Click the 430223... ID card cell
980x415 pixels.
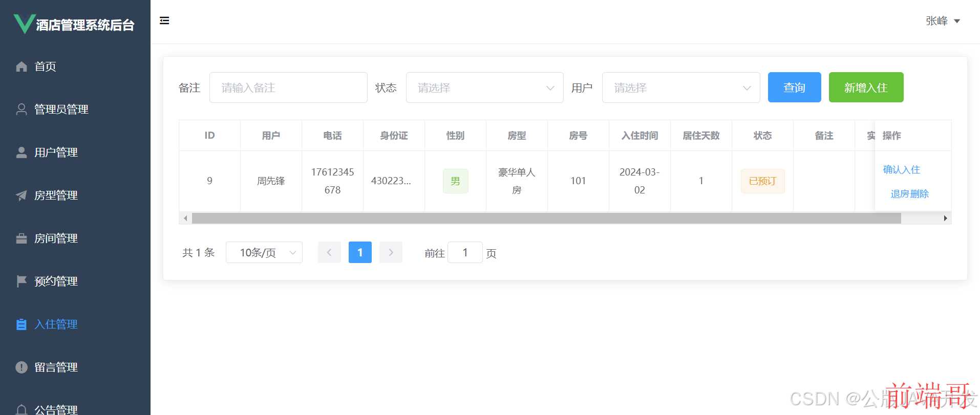click(x=394, y=181)
